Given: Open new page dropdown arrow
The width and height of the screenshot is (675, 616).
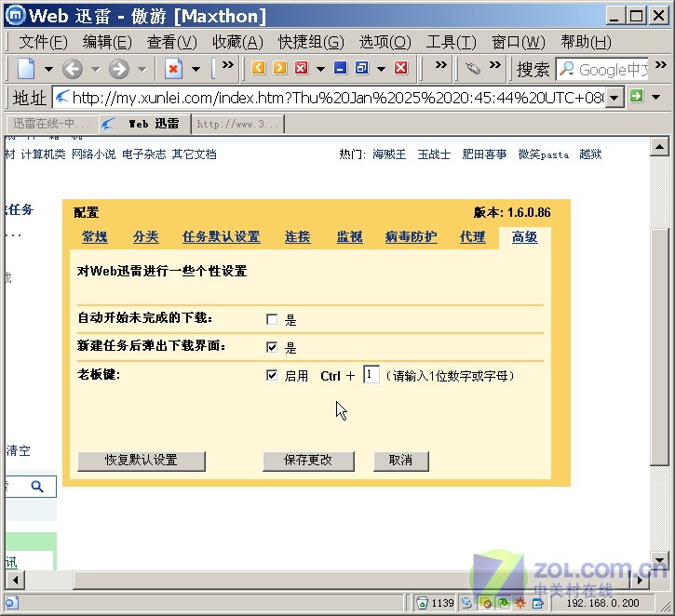Looking at the screenshot, I should click(x=48, y=69).
